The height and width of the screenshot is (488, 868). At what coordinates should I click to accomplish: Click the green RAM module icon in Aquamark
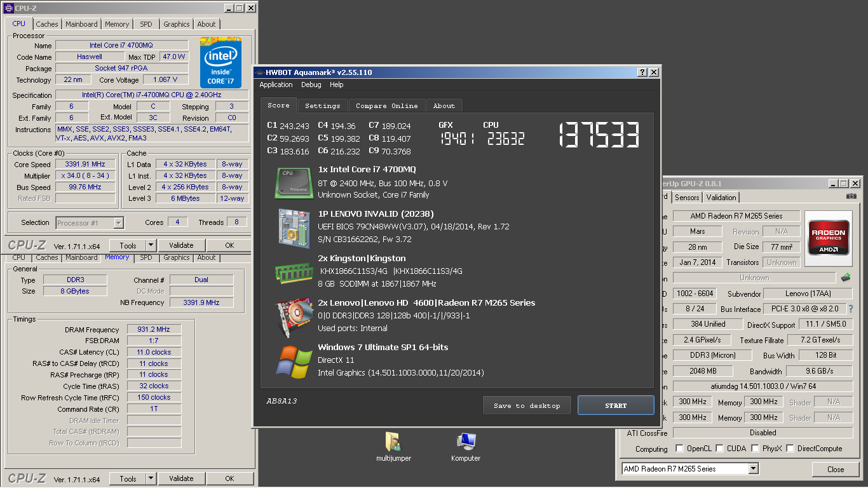coord(294,272)
